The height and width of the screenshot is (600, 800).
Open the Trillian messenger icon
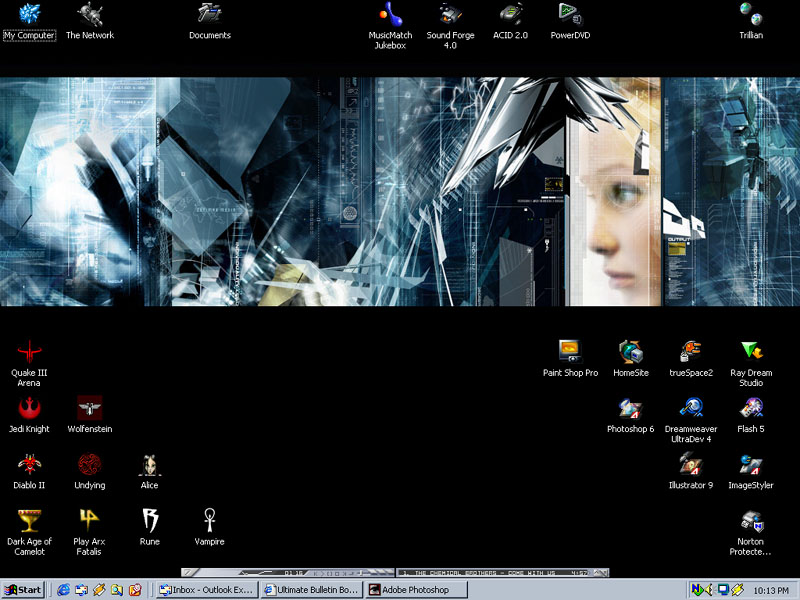point(751,21)
